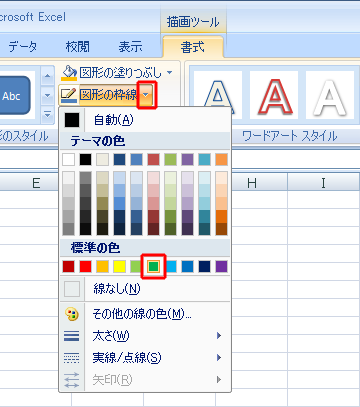Pick the yellow standard color swatch

click(119, 267)
